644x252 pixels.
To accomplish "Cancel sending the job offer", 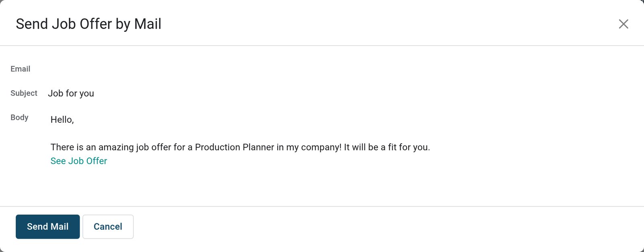I will pyautogui.click(x=108, y=227).
